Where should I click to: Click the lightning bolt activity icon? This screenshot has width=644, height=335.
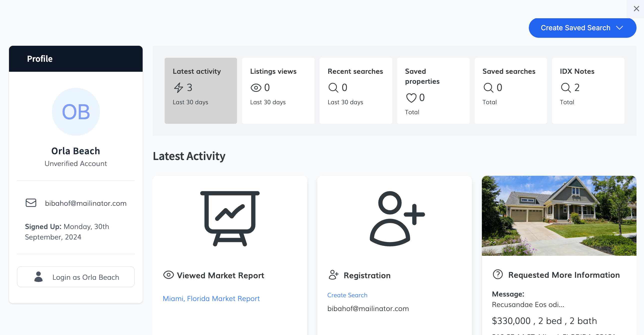coord(179,87)
